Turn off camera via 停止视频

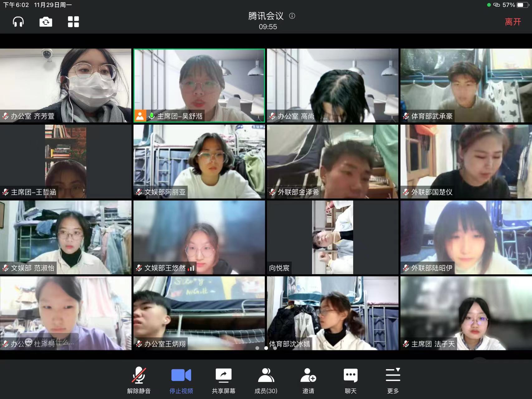point(181,380)
